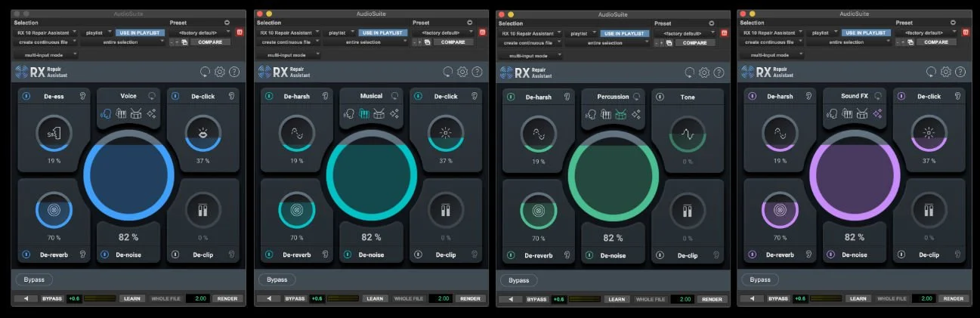Image resolution: width=980 pixels, height=318 pixels.
Task: Toggle De-click power in the Voice window
Action: coord(175,96)
